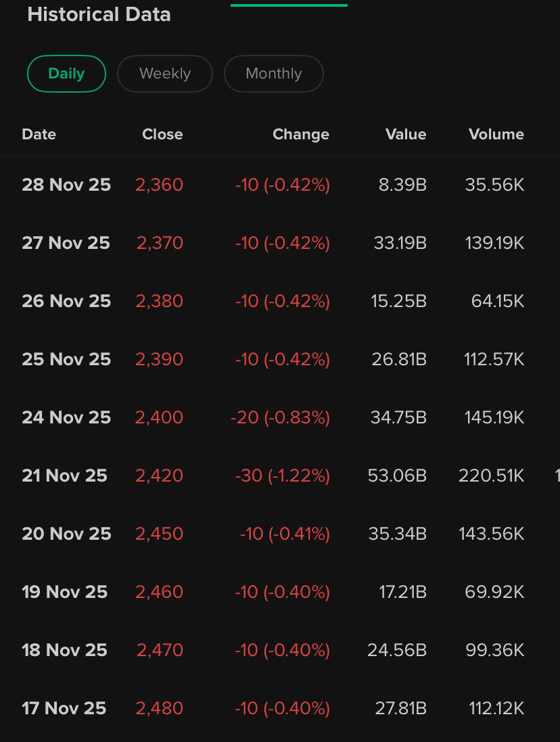The height and width of the screenshot is (742, 560).
Task: Select the Daily interval tab
Action: pos(66,74)
